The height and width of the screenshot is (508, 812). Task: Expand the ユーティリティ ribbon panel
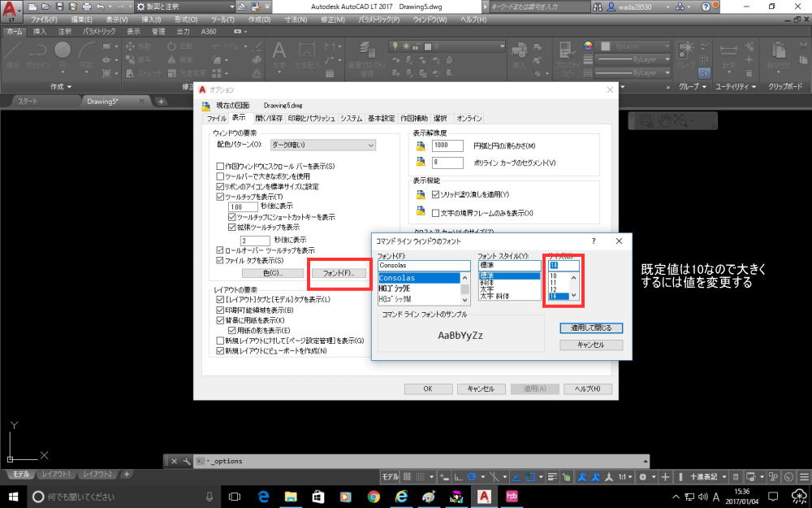pos(736,87)
